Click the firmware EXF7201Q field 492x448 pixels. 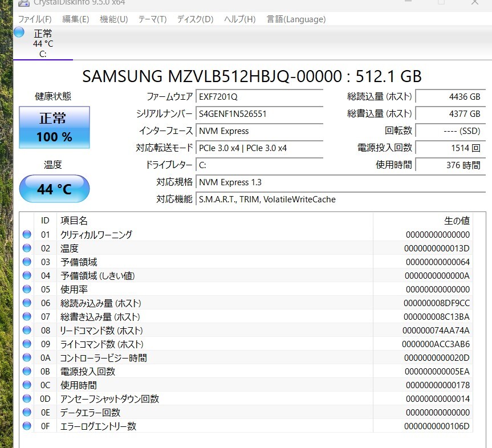pos(259,97)
